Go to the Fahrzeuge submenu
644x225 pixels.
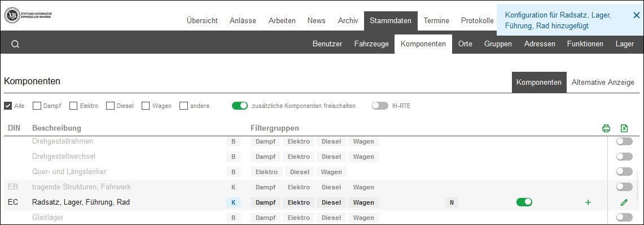(371, 44)
